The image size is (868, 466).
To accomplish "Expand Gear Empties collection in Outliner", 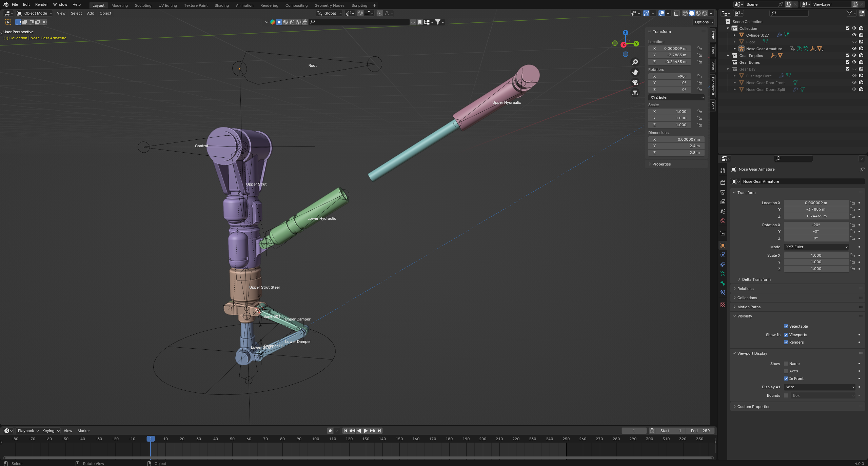I will pos(728,55).
